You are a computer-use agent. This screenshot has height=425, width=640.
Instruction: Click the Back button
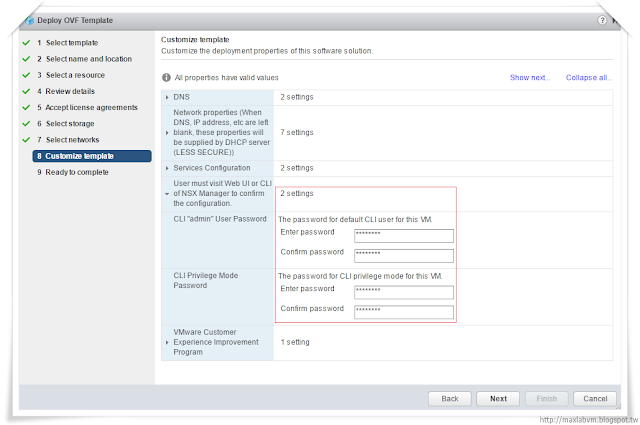click(x=449, y=398)
